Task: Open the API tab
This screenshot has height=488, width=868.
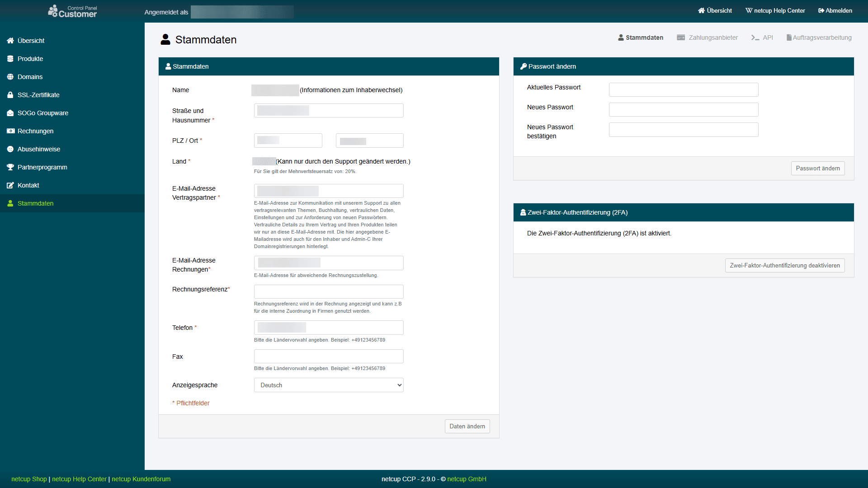Action: tap(762, 38)
